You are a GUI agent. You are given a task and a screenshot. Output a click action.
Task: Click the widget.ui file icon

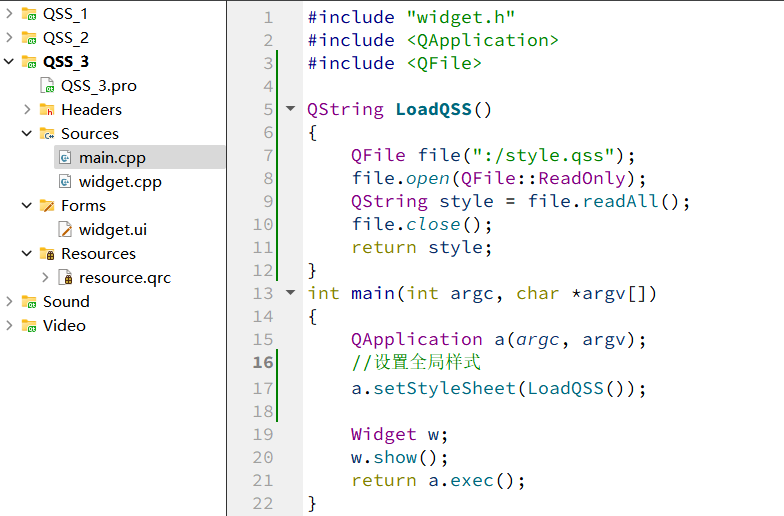pos(65,230)
